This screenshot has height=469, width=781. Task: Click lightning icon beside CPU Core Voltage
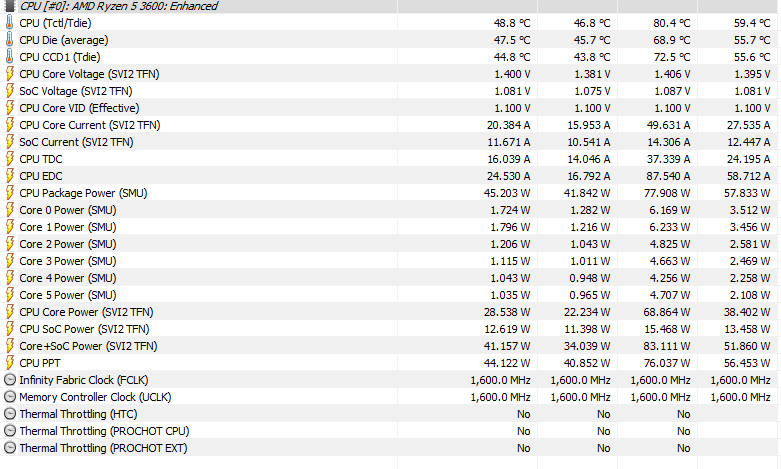tap(9, 74)
